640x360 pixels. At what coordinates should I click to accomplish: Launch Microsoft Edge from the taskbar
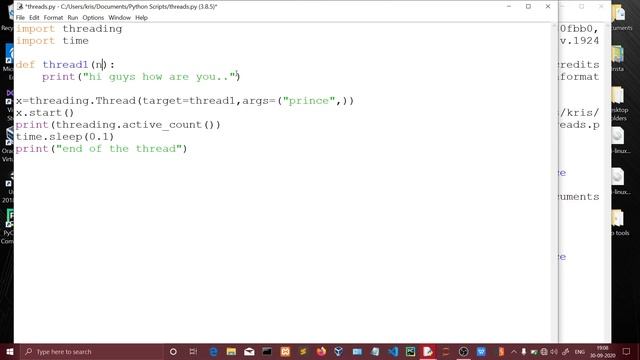[213, 351]
